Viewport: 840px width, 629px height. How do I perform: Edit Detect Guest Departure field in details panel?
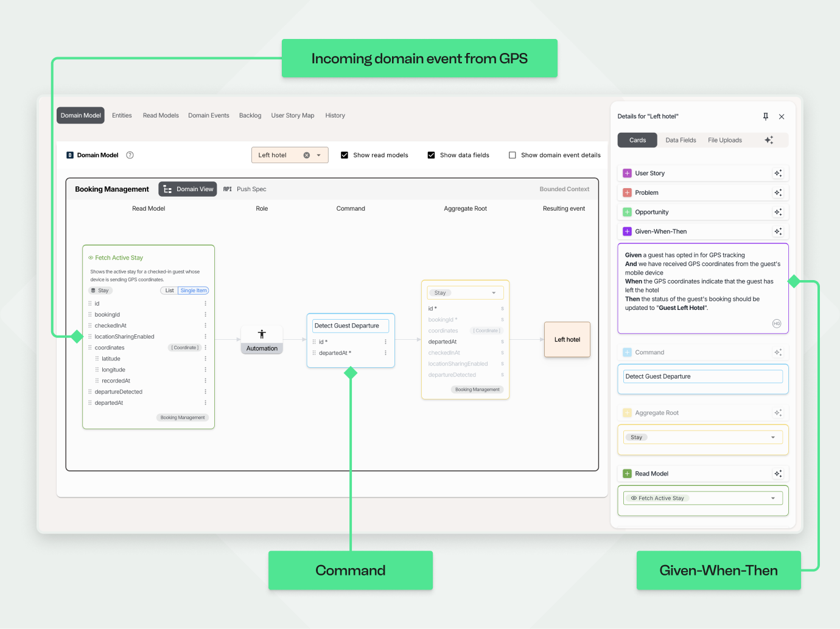[703, 376]
